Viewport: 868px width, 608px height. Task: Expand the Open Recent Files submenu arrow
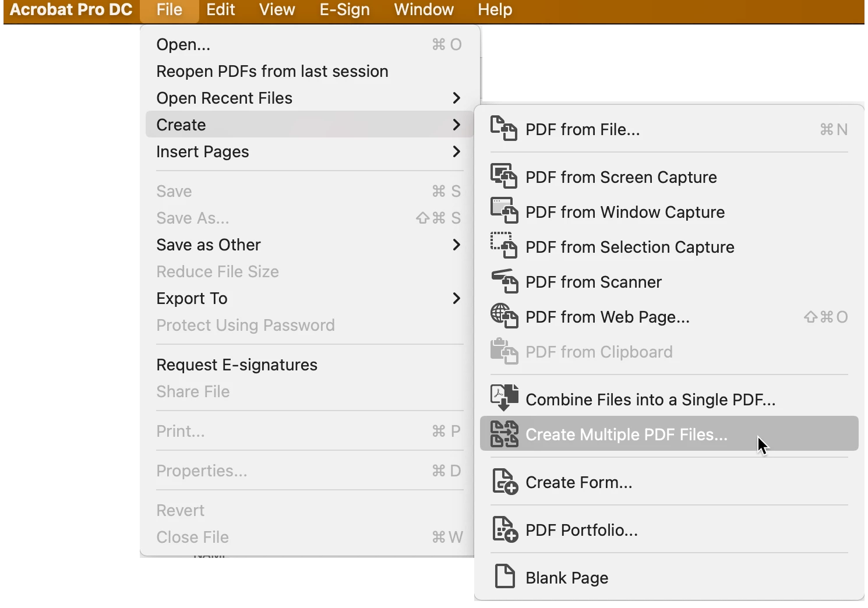[x=457, y=98]
